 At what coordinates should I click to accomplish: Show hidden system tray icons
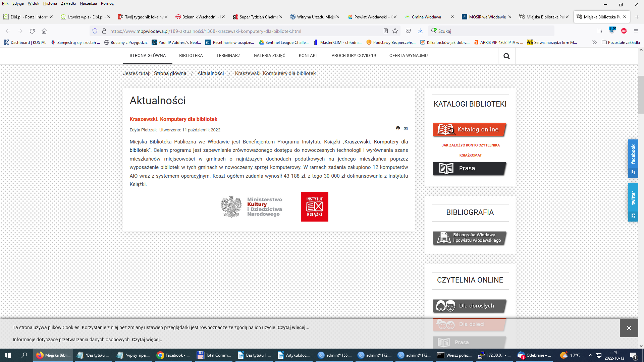[x=590, y=355]
